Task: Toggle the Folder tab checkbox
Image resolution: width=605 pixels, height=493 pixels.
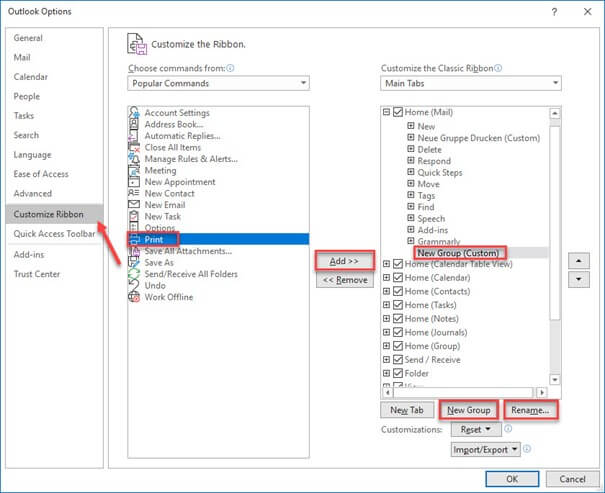Action: tap(398, 373)
